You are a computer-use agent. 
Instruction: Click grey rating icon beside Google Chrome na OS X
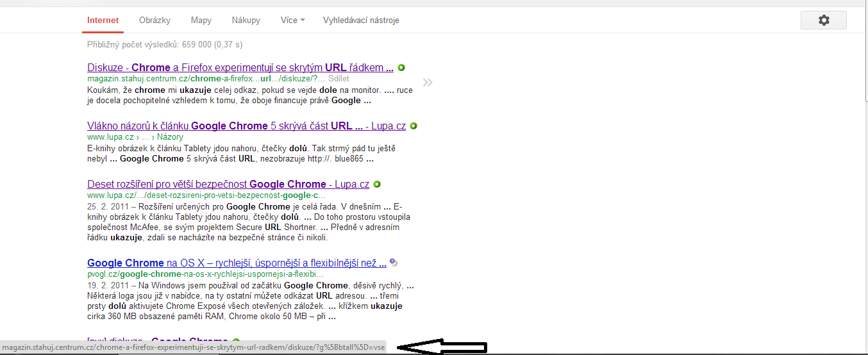tap(394, 262)
